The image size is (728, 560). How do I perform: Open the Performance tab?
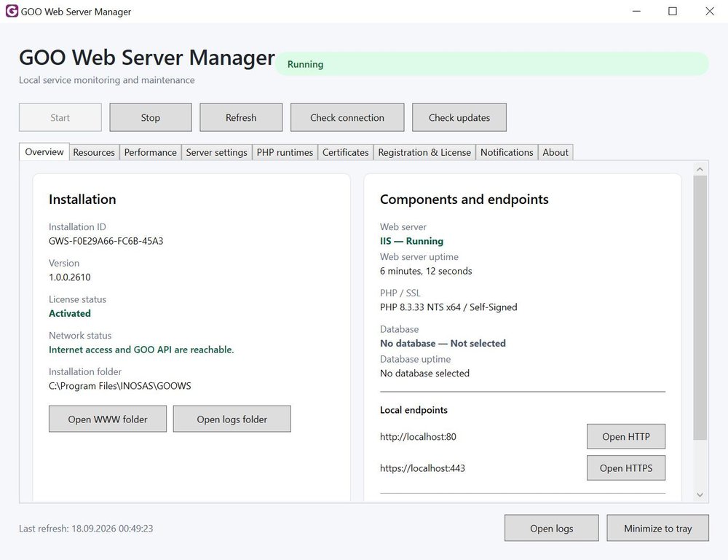tap(151, 152)
